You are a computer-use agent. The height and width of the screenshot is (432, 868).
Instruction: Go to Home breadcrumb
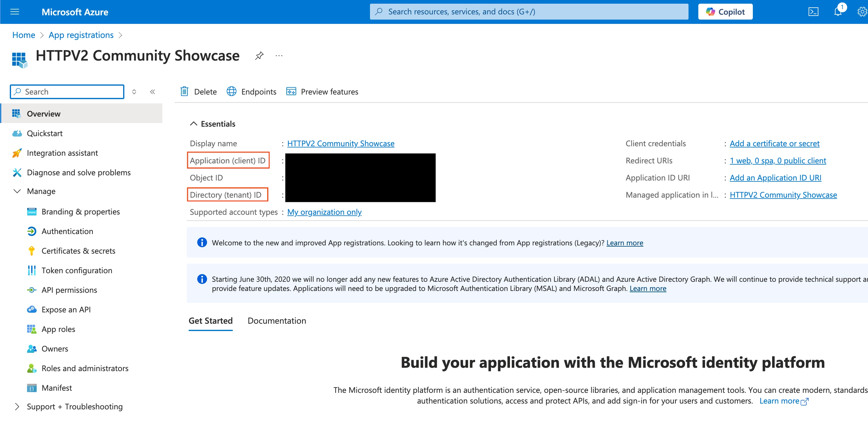point(24,35)
